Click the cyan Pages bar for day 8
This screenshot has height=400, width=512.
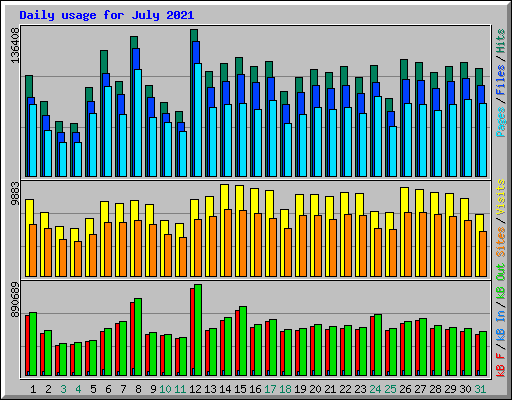click(138, 123)
